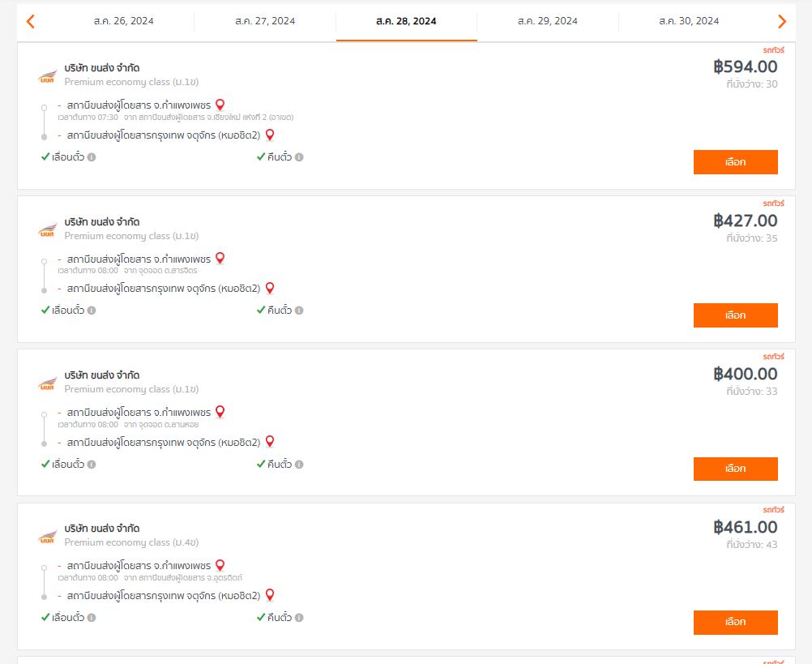812x664 pixels.
Task: Go to previous dates with left arrow
Action: (x=31, y=21)
